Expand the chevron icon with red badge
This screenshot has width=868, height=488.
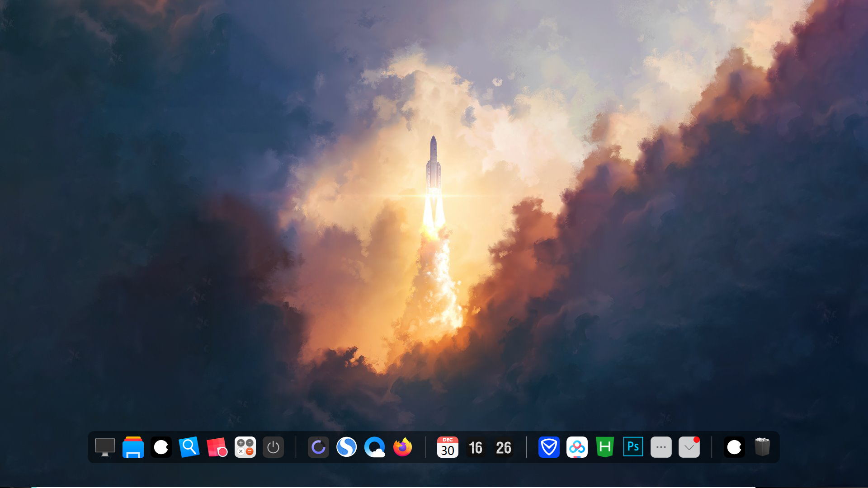(689, 447)
